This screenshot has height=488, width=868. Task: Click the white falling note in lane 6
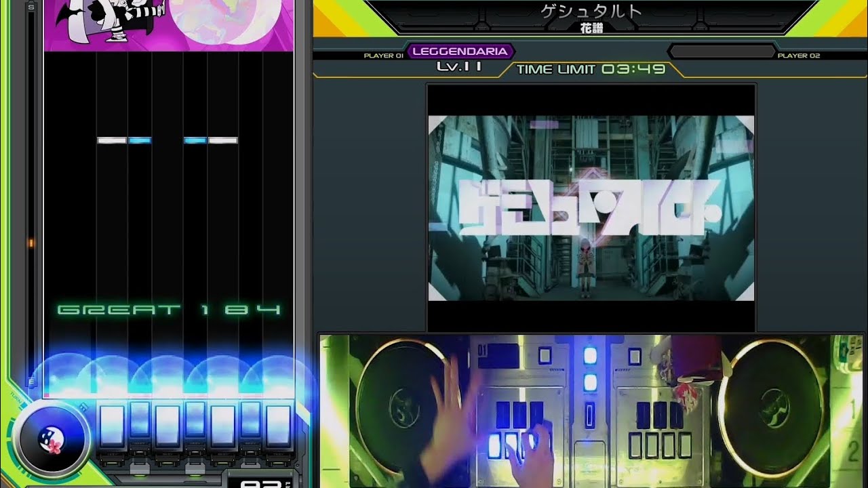[x=223, y=140]
